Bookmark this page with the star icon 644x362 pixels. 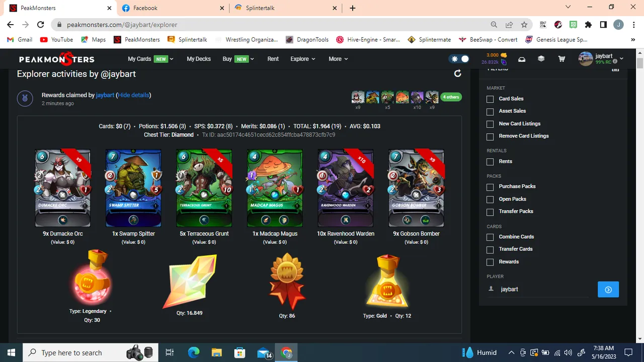pos(524,25)
